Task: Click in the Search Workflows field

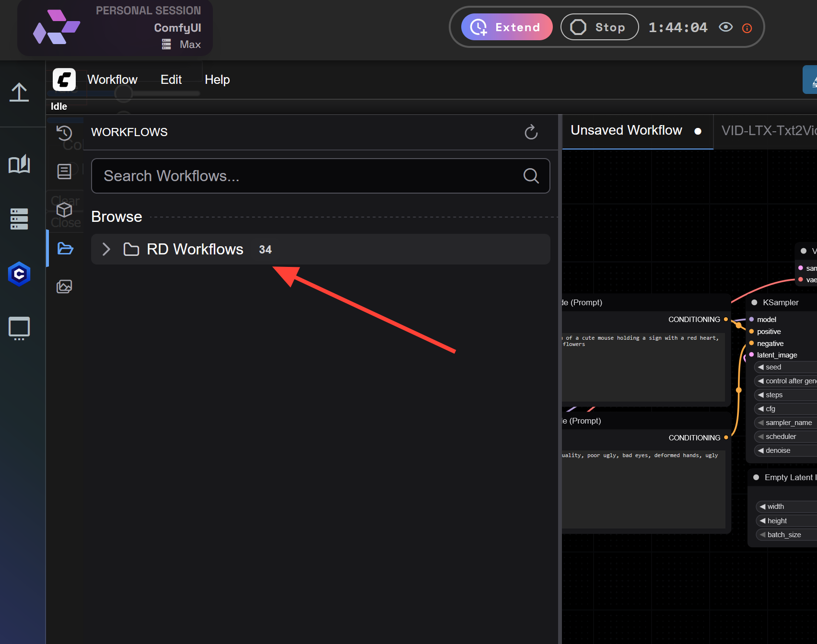Action: (x=288, y=176)
